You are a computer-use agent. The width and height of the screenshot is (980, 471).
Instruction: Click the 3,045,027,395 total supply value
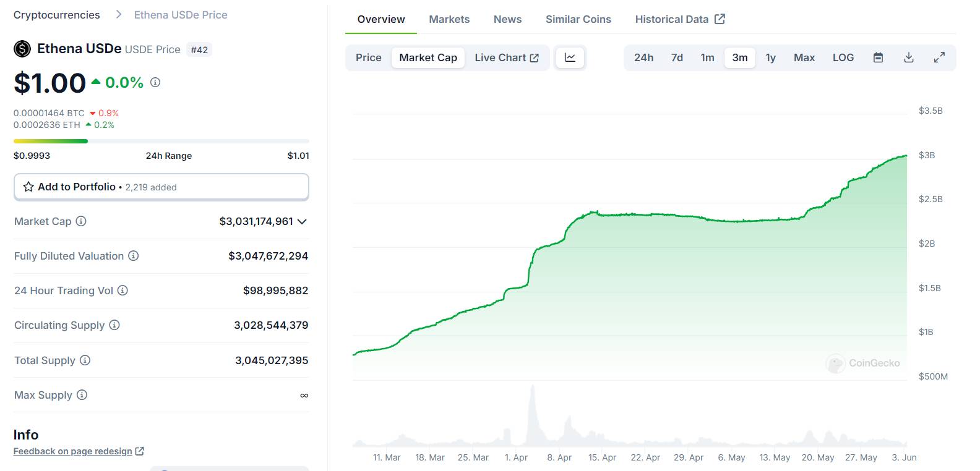tap(272, 360)
